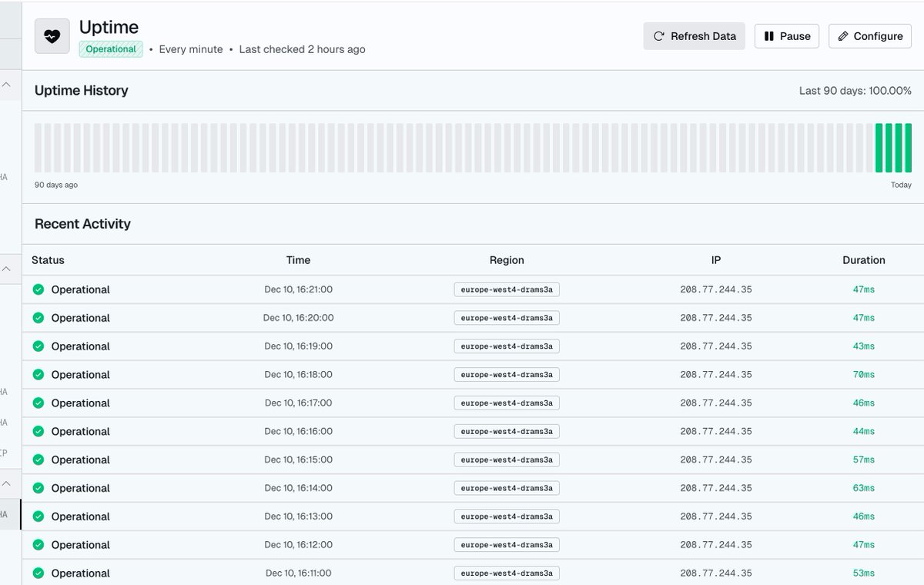Click the 53ms duration value
924x585 pixels.
(x=864, y=573)
